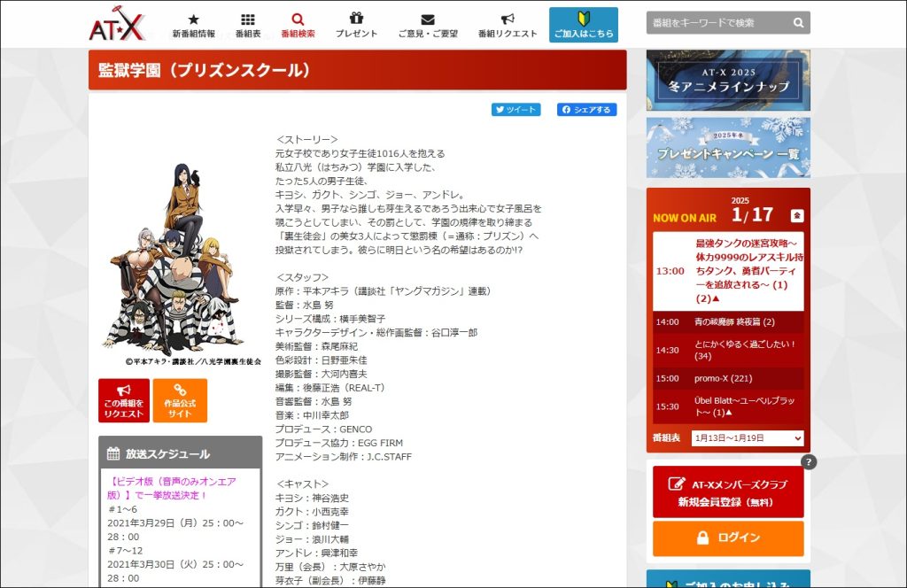This screenshot has width=907, height=588.
Task: Open the 15:30 Übel Blatt program
Action: coord(728,406)
